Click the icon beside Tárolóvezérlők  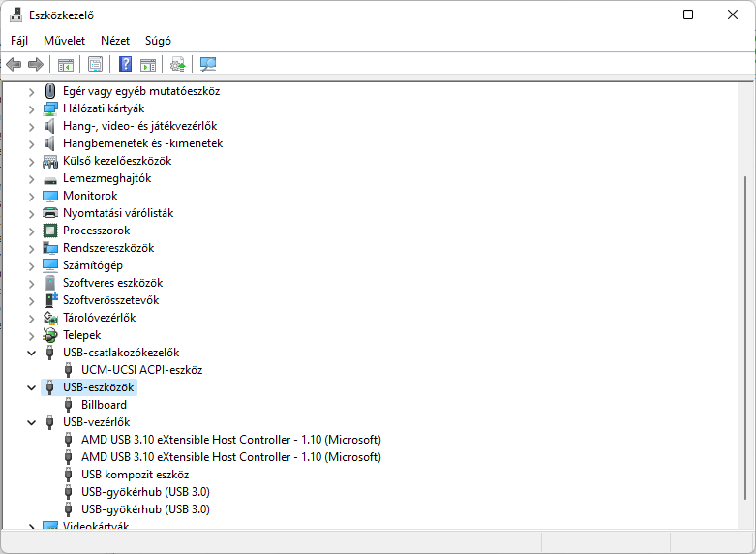(x=50, y=318)
